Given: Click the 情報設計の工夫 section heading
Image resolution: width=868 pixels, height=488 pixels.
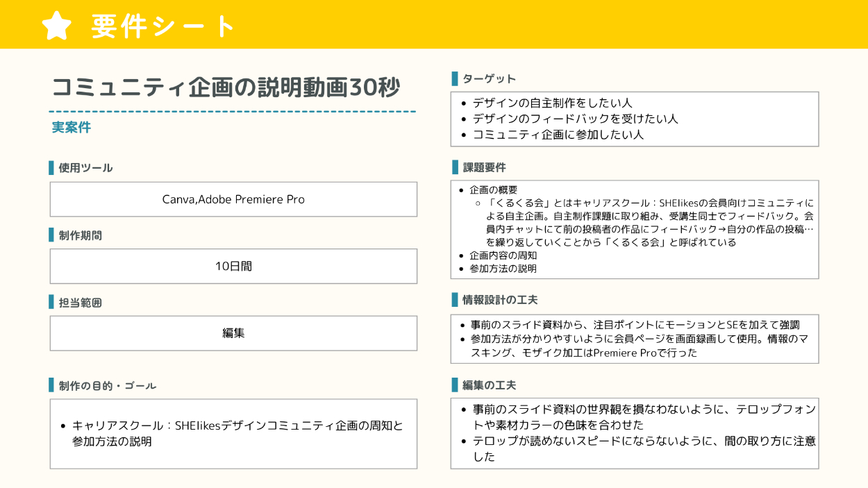Looking at the screenshot, I should (500, 300).
